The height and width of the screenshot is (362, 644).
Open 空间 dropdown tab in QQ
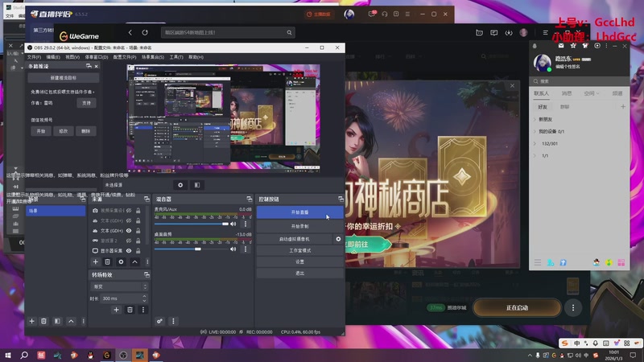[x=592, y=93]
